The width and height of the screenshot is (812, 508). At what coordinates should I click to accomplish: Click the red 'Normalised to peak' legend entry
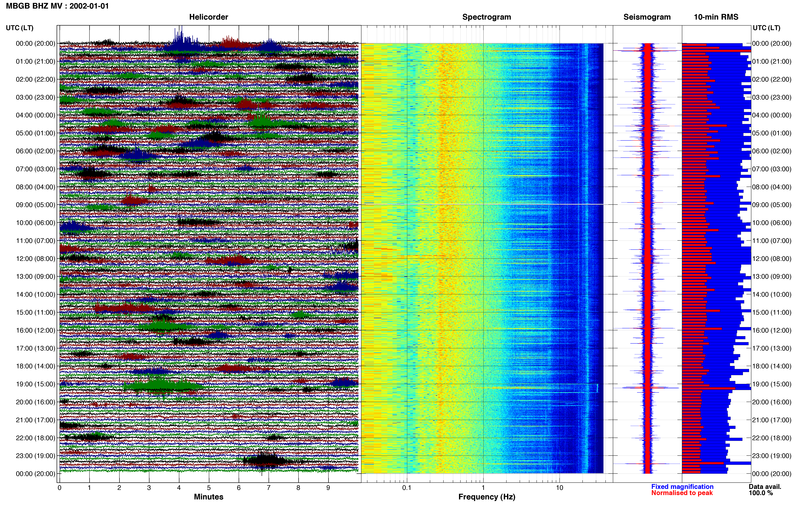682,493
